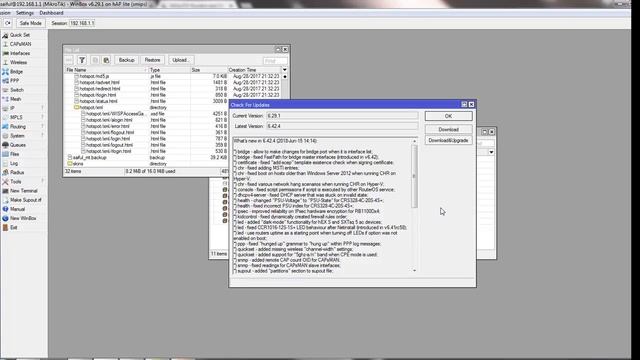Image resolution: width=640 pixels, height=360 pixels.
Task: Open the CAPsMAN sidebar entry
Action: [x=20, y=44]
